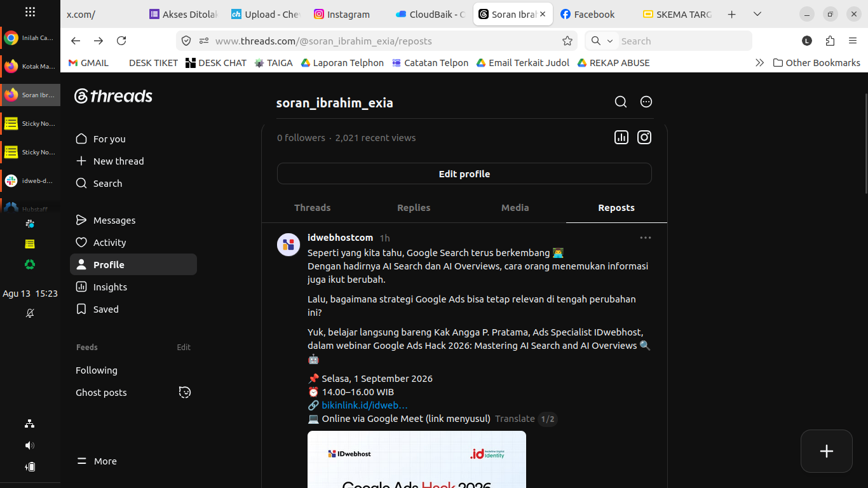The image size is (868, 488).
Task: Open a new browser tab
Action: (731, 14)
